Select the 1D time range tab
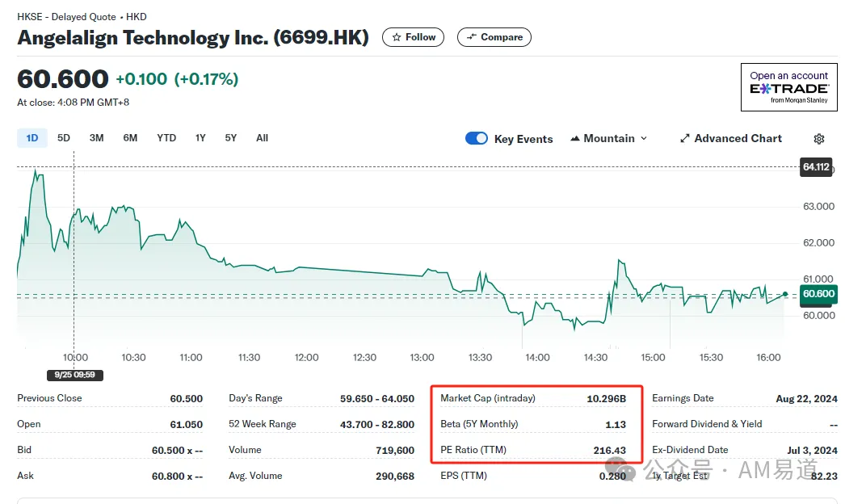This screenshot has width=845, height=504. [x=32, y=138]
